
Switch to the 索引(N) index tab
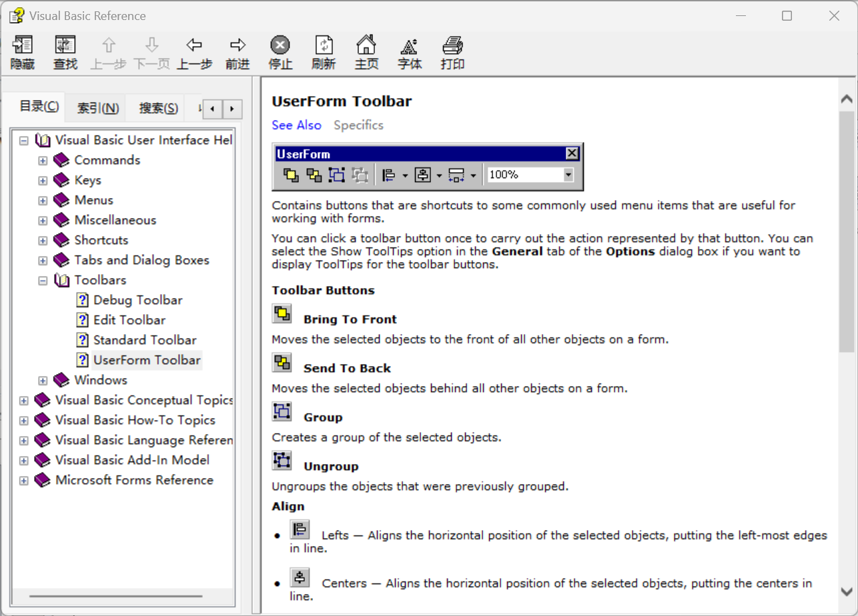coord(98,108)
